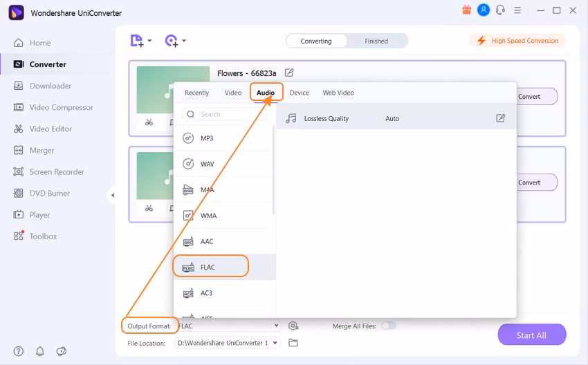Select FLAC audio format
588x365 pixels.
(x=224, y=268)
